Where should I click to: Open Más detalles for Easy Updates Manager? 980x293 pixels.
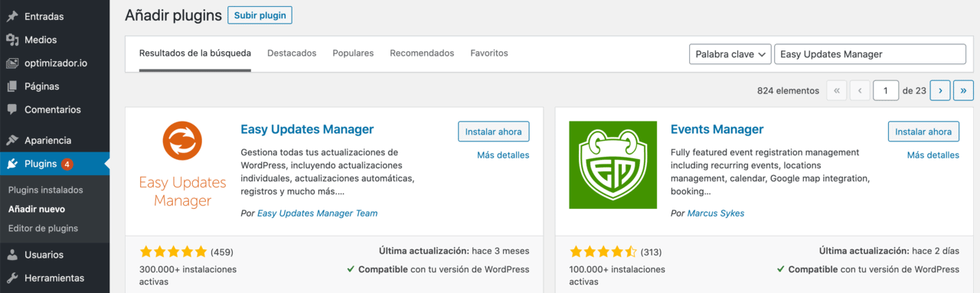pyautogui.click(x=503, y=155)
